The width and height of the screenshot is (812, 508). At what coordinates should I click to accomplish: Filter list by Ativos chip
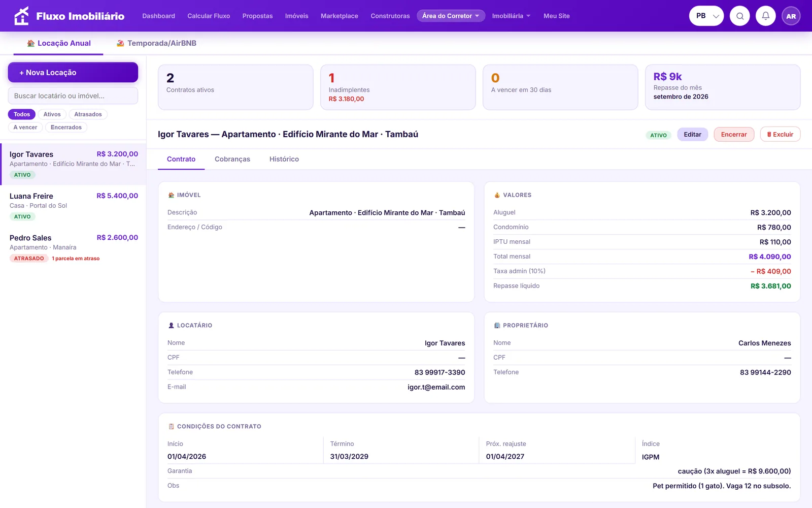[52, 114]
